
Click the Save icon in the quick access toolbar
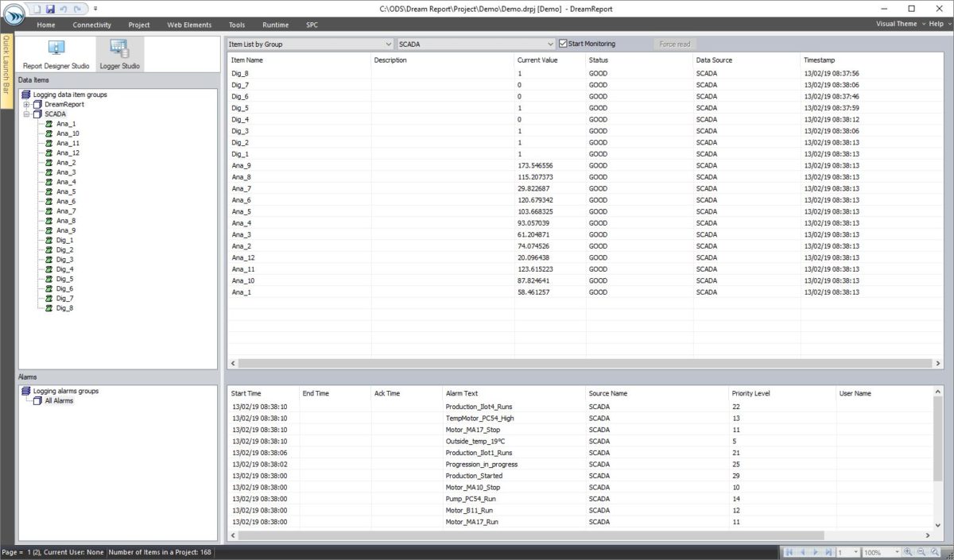tap(49, 8)
